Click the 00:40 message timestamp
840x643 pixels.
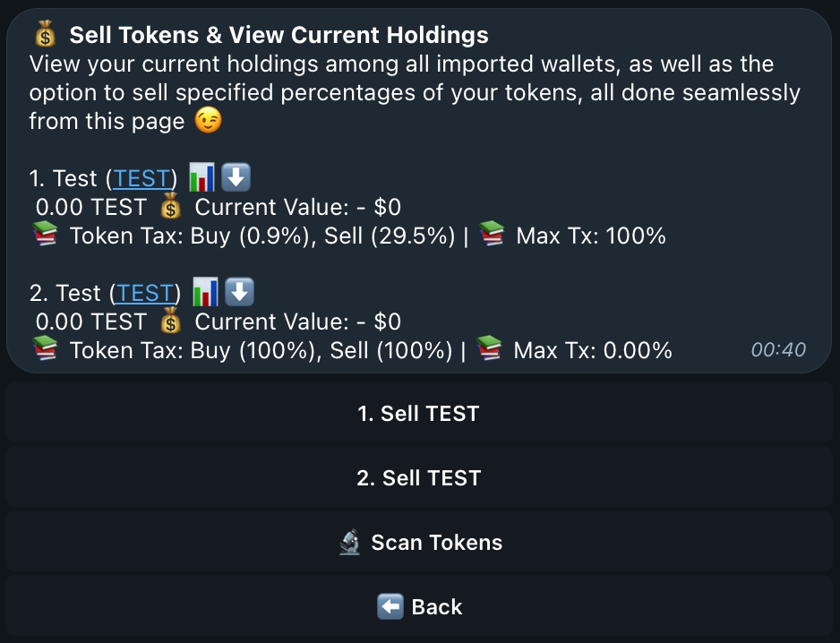click(x=778, y=350)
